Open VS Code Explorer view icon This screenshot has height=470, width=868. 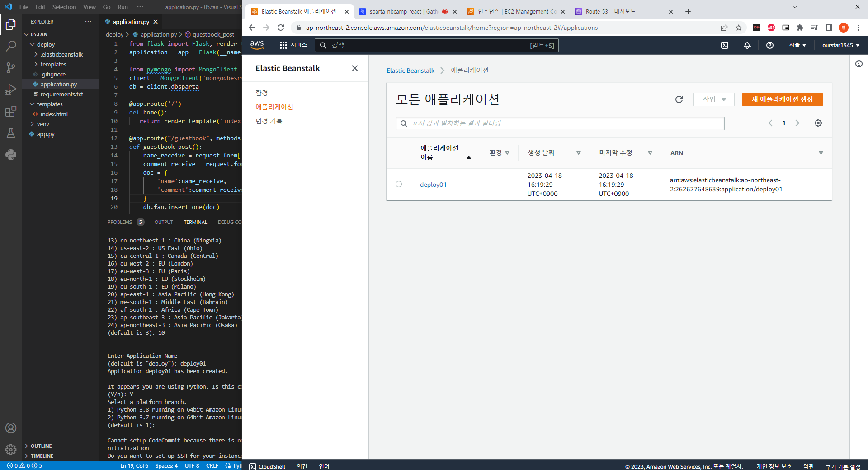[x=11, y=24]
